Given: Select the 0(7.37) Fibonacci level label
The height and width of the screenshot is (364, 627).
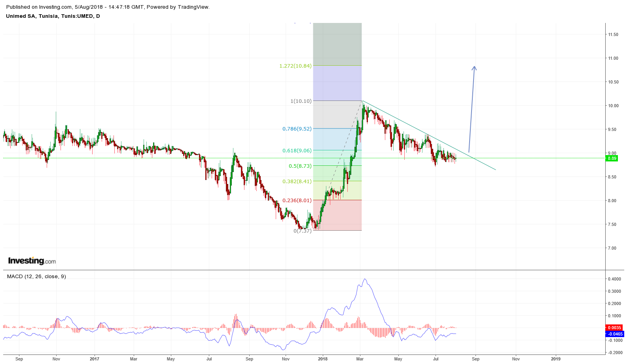Looking at the screenshot, I should coord(303,231).
